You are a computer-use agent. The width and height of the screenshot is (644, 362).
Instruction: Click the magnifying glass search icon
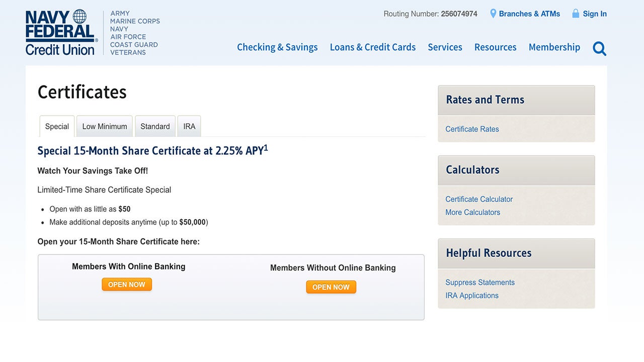click(599, 48)
